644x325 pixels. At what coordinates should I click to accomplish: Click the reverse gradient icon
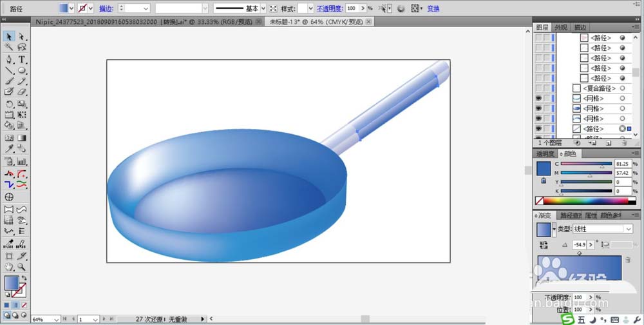(544, 245)
